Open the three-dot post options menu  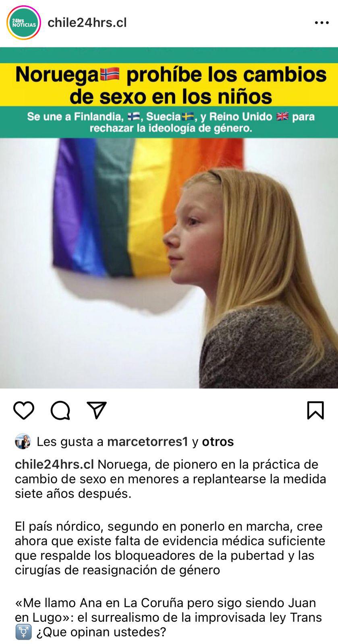[321, 23]
